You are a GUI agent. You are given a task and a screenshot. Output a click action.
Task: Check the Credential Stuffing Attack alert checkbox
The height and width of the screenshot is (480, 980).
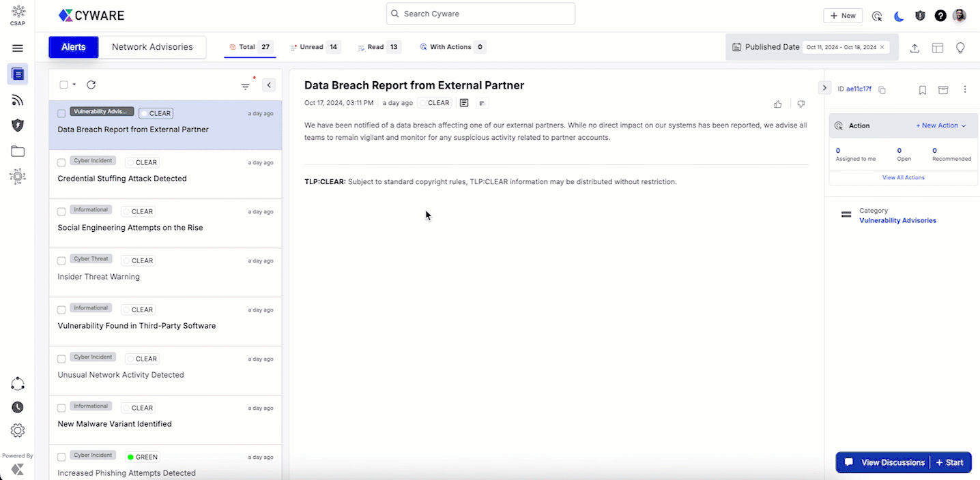coord(61,162)
